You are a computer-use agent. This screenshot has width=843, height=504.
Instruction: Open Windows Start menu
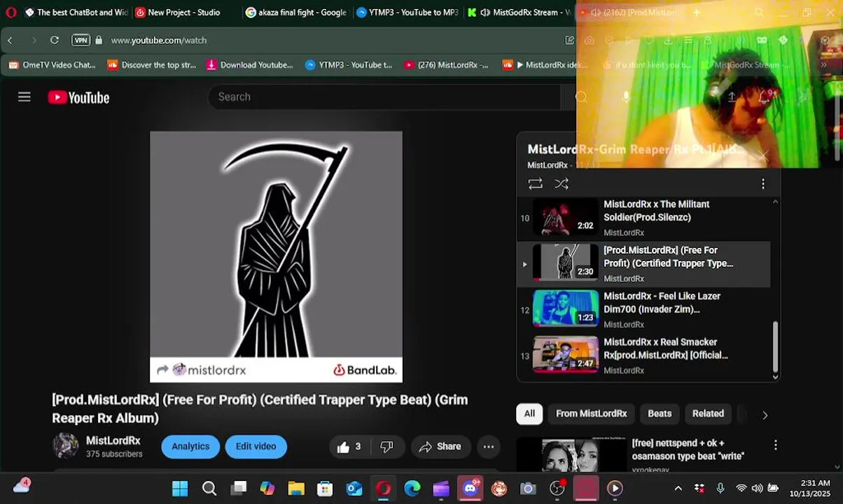coord(180,488)
